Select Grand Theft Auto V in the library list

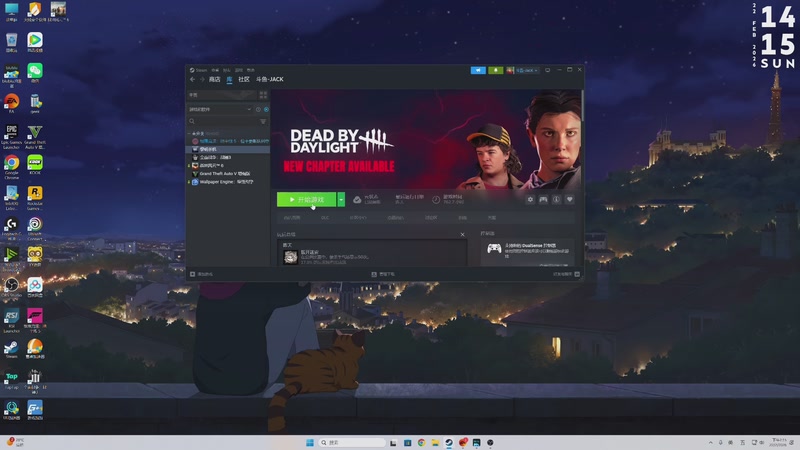click(224, 173)
